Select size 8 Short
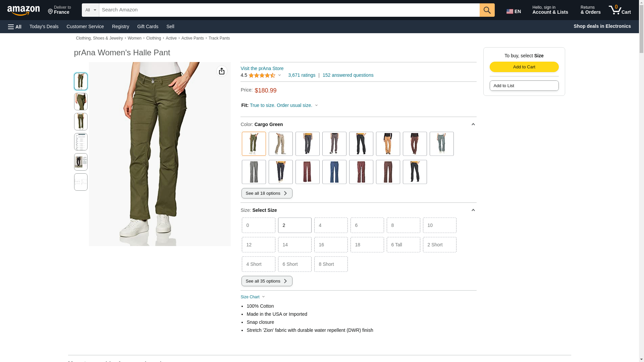This screenshot has width=644, height=362. pos(331,264)
